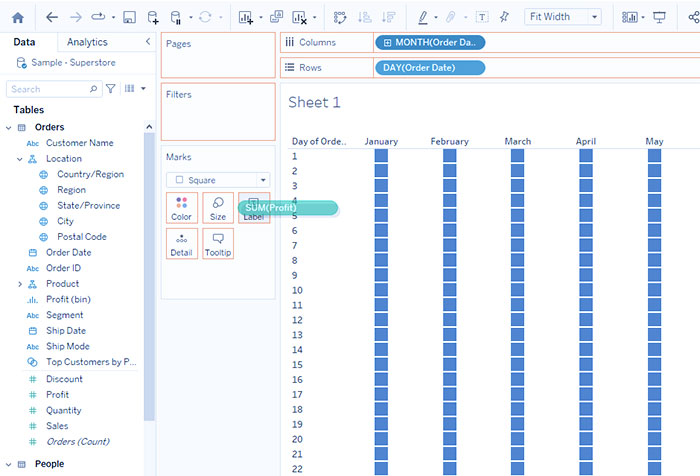Image resolution: width=700 pixels, height=476 pixels.
Task: Click the MONTH(Order Date) pill on Columns
Action: click(430, 42)
